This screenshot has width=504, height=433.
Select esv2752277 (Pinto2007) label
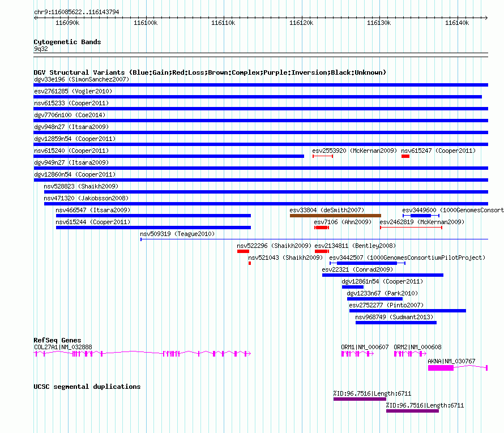[x=386, y=305]
